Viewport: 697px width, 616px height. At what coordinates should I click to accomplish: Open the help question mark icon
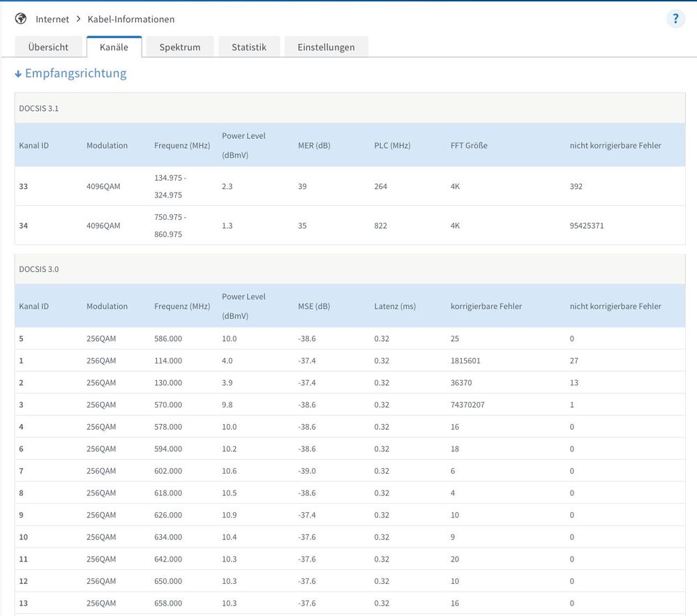[675, 19]
